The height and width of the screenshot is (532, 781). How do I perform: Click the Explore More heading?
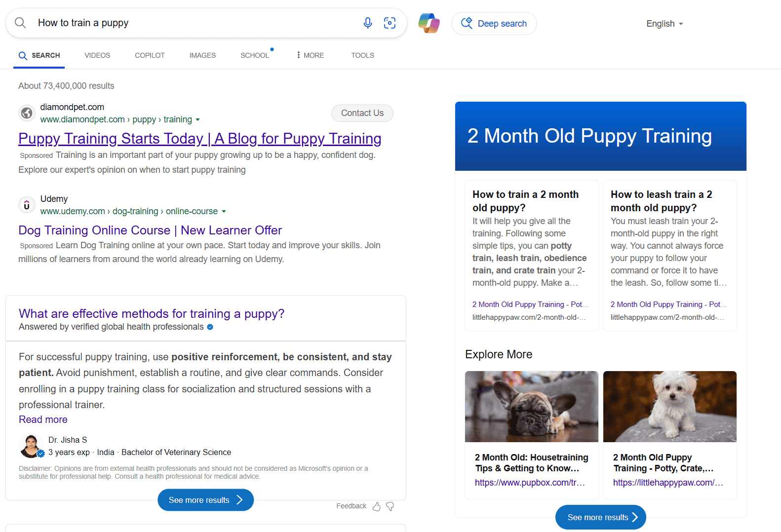point(499,354)
